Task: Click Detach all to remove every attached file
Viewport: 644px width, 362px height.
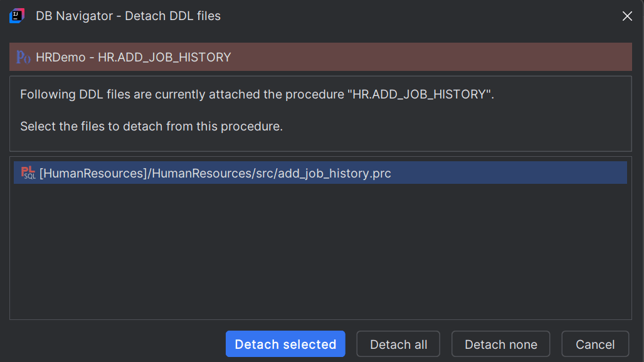Action: coord(398,344)
